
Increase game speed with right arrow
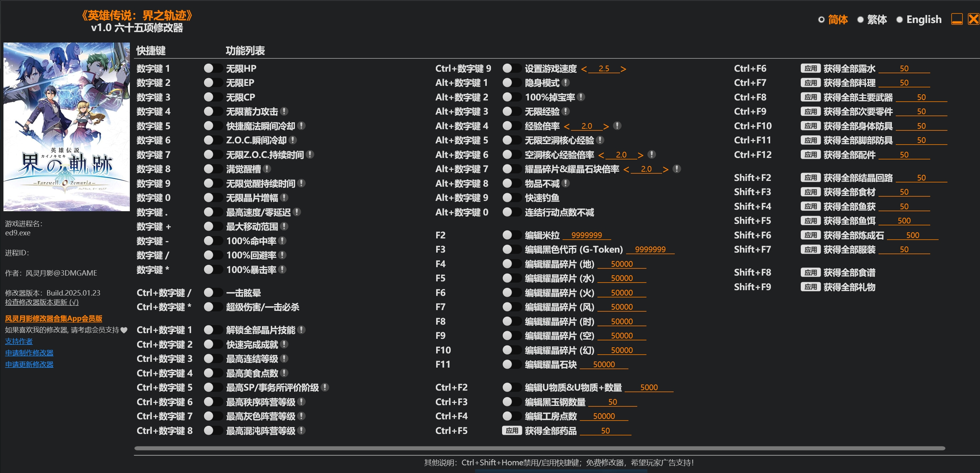[623, 69]
